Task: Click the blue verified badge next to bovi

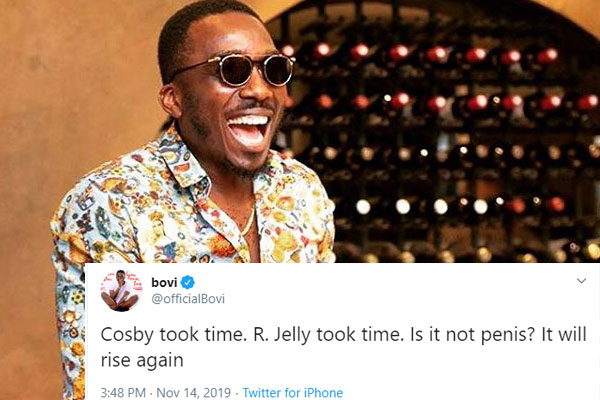Action: 188,282
